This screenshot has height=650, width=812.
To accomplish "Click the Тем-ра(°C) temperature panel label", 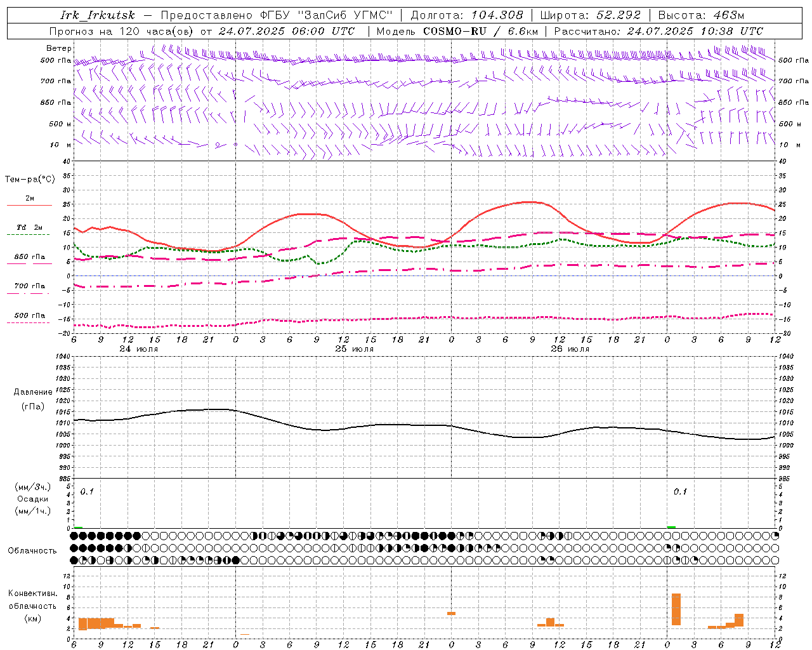I will 30,180.
